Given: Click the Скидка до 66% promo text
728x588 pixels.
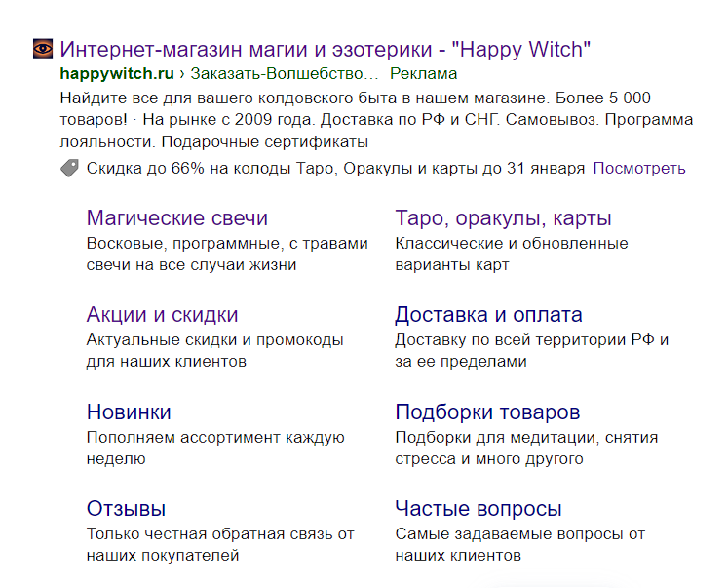Looking at the screenshot, I should click(x=335, y=168).
